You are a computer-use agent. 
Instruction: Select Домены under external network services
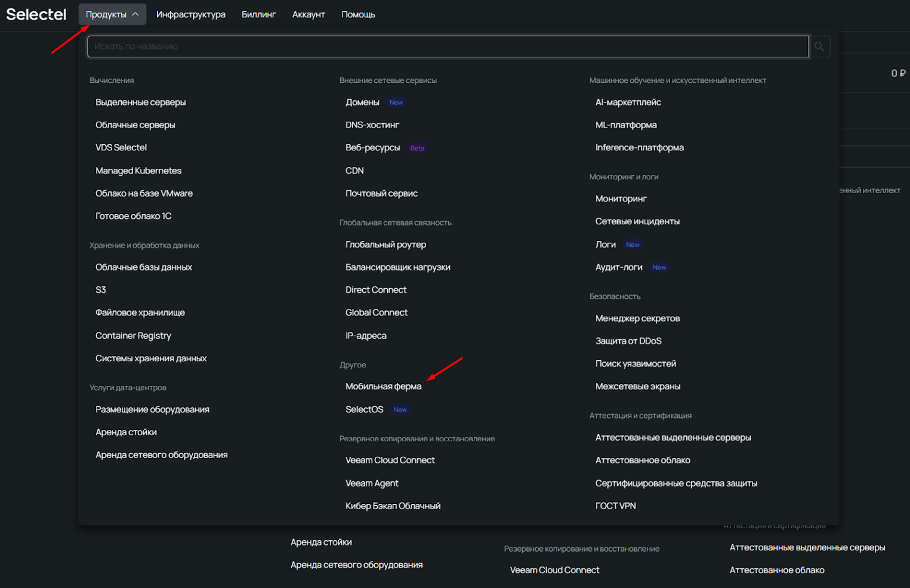(x=362, y=103)
